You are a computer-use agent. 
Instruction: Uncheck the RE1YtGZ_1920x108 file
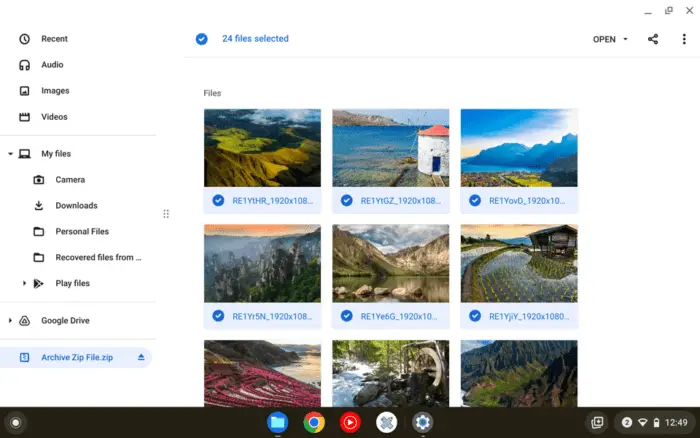(x=346, y=200)
